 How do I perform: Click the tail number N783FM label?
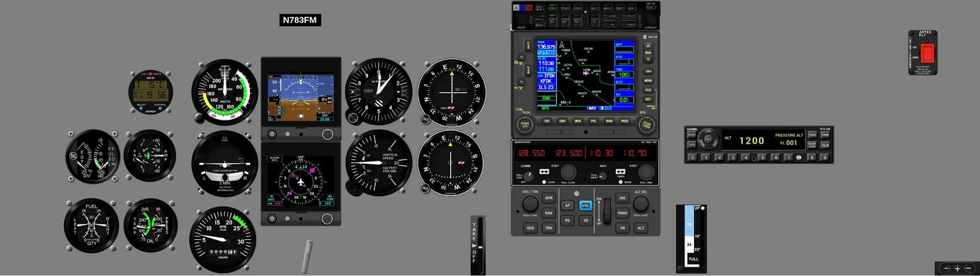pyautogui.click(x=300, y=20)
